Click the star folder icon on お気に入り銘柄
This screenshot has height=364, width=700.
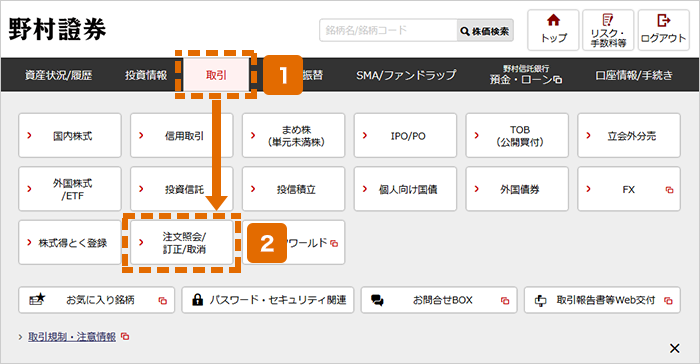[x=38, y=299]
